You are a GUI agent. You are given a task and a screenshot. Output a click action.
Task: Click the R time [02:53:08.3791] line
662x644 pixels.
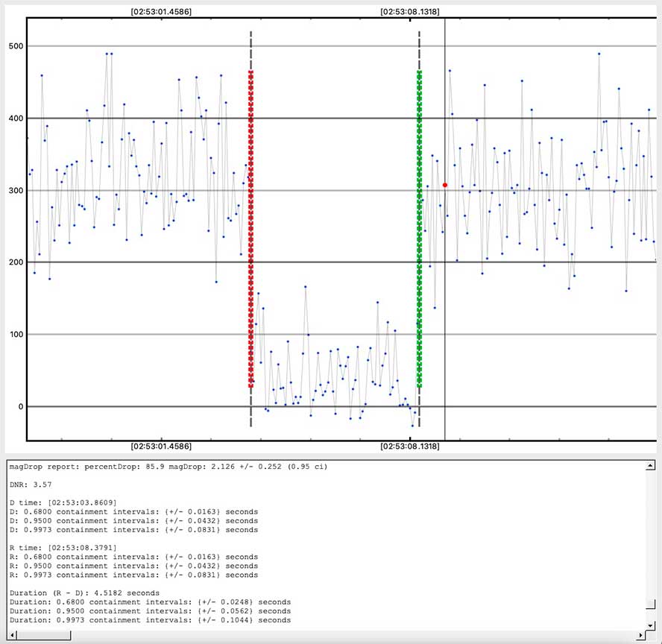63,548
